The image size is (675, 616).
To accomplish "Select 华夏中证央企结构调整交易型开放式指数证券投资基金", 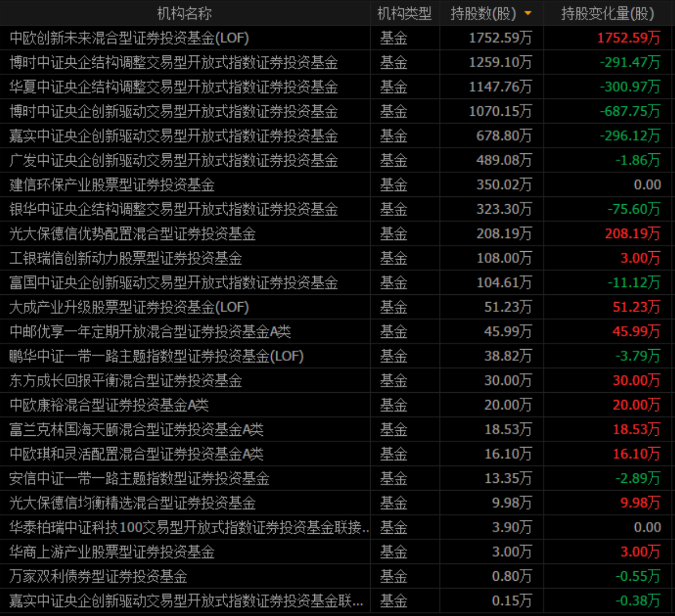I will (173, 87).
